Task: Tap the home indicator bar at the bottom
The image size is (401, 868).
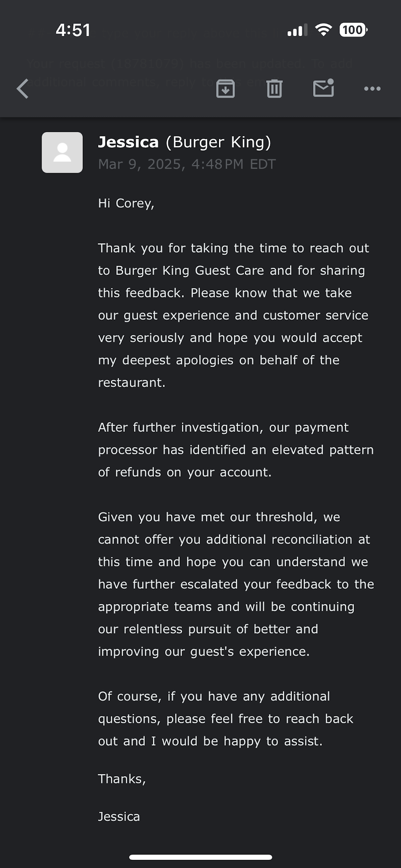Action: (x=200, y=857)
